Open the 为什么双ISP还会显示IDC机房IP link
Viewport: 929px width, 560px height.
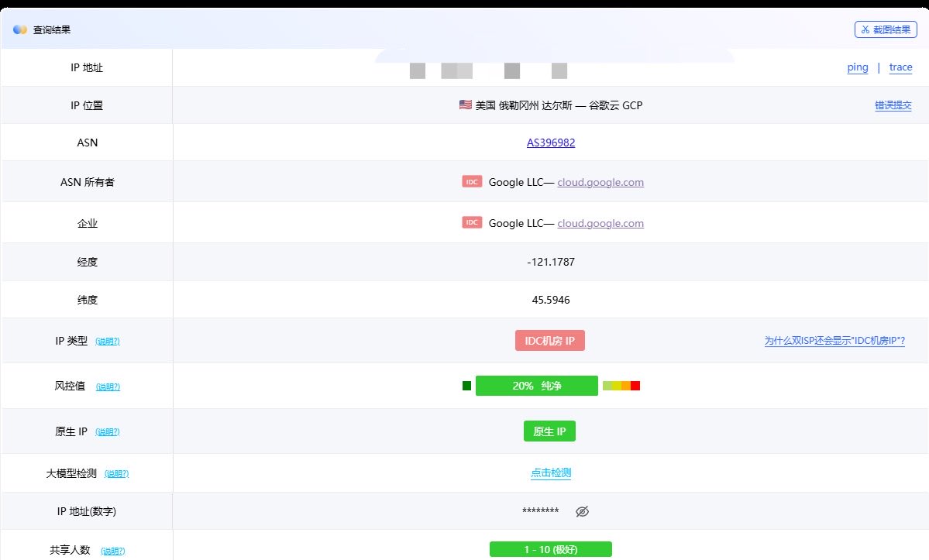pyautogui.click(x=834, y=340)
